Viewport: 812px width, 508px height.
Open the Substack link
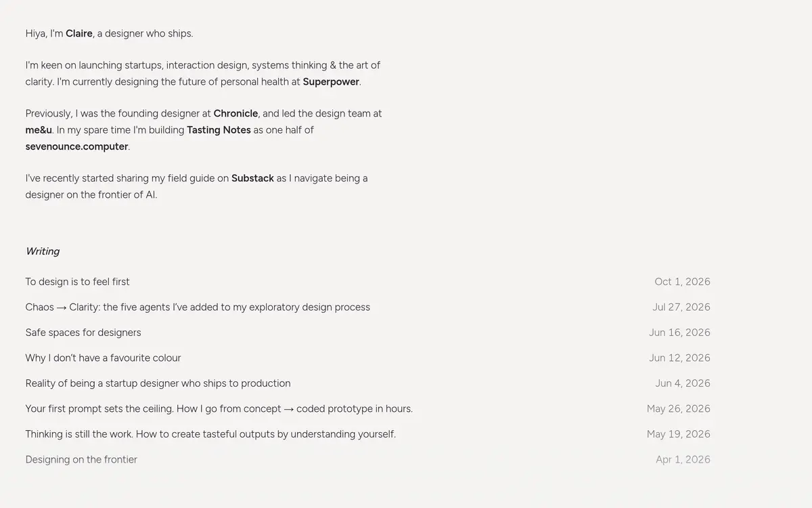[252, 179]
